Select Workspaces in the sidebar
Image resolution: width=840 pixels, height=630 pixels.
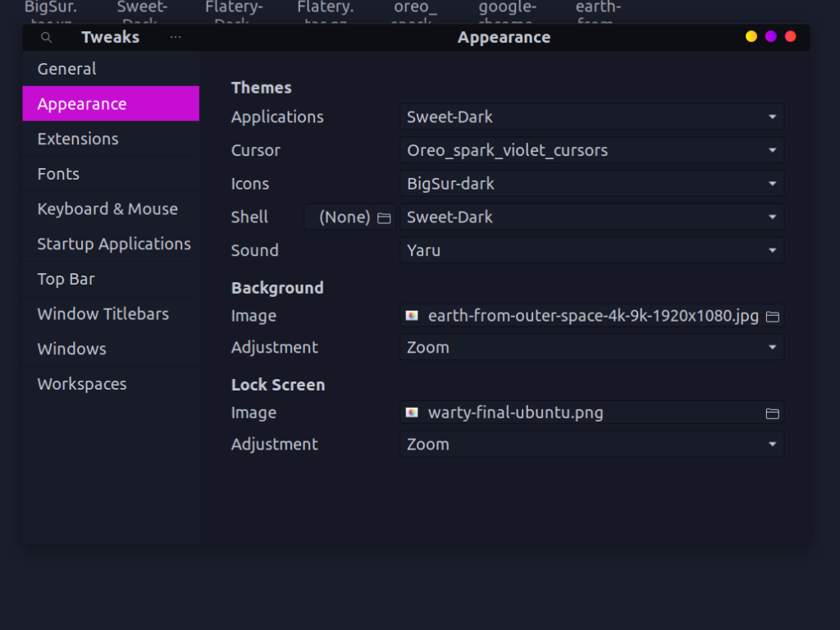[x=111, y=384]
